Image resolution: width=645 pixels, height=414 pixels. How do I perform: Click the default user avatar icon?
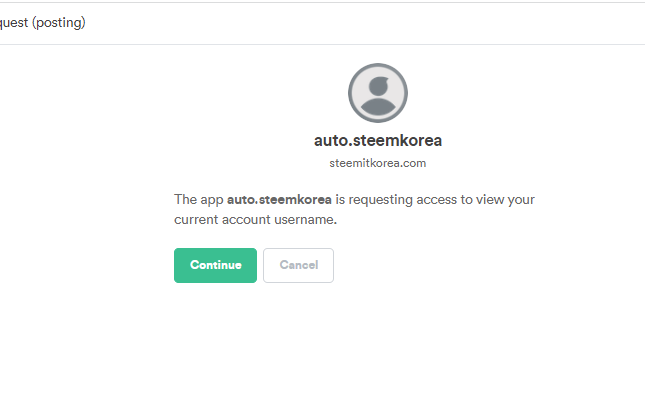click(378, 93)
